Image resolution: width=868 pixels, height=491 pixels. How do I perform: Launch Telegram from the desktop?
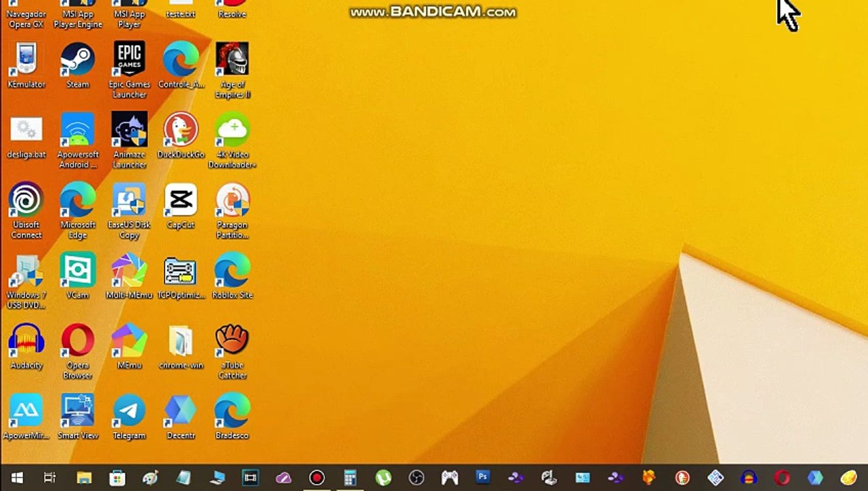pyautogui.click(x=129, y=417)
